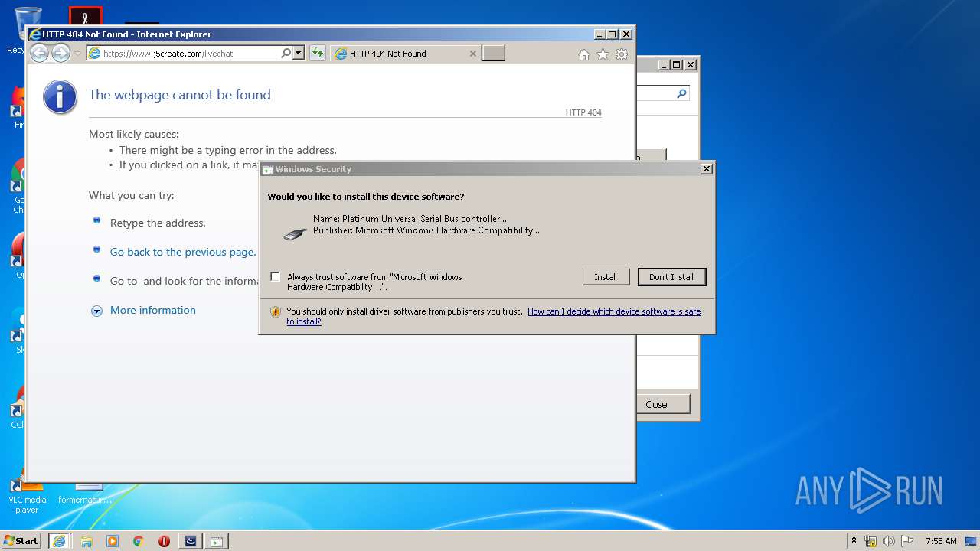Choose Don't Install in Windows Security
The height and width of the screenshot is (551, 980).
tap(671, 277)
